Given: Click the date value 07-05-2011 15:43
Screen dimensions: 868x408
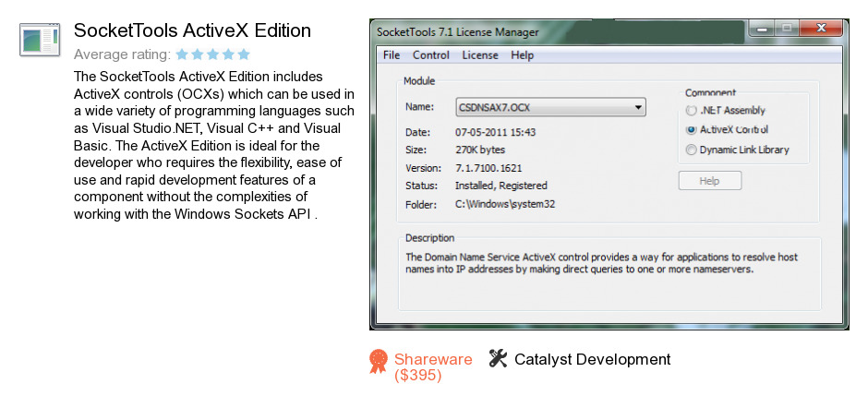Looking at the screenshot, I should tap(496, 132).
